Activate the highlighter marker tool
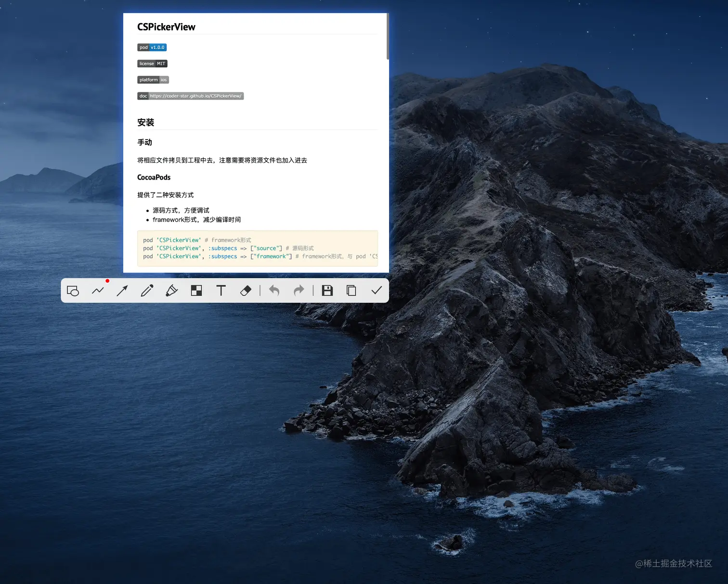Screen dimensions: 728x584 point(171,291)
